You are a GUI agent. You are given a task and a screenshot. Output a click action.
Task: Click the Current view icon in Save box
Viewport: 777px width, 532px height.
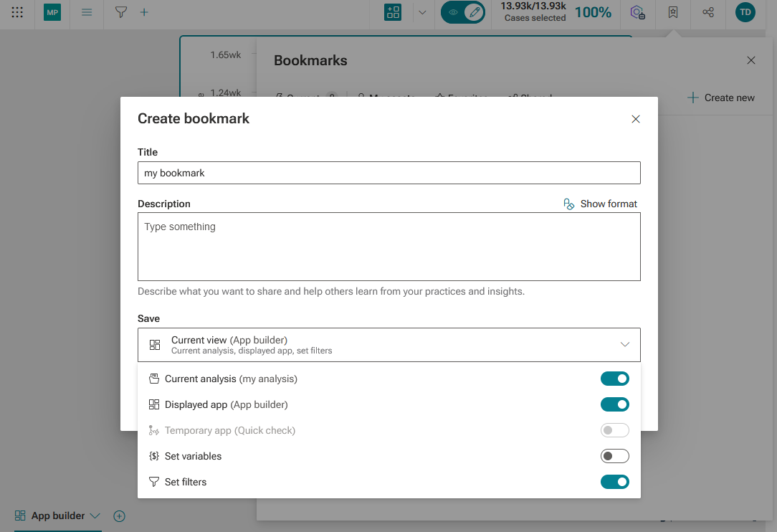[x=155, y=345]
